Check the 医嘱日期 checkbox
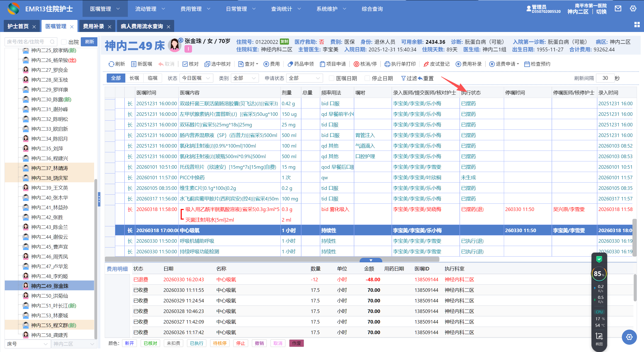 [x=332, y=78]
